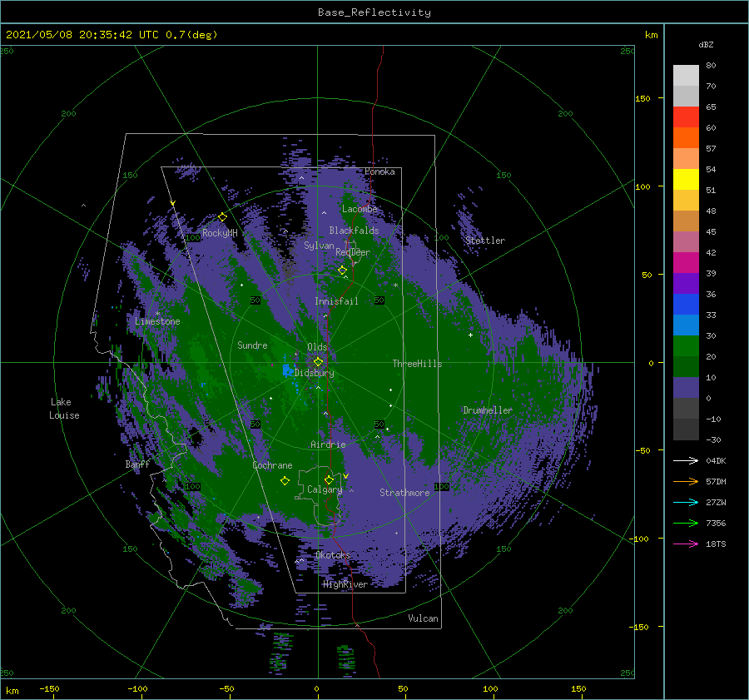Click the Strathmore city label
Viewport: 749px width, 700px height.
pos(404,493)
